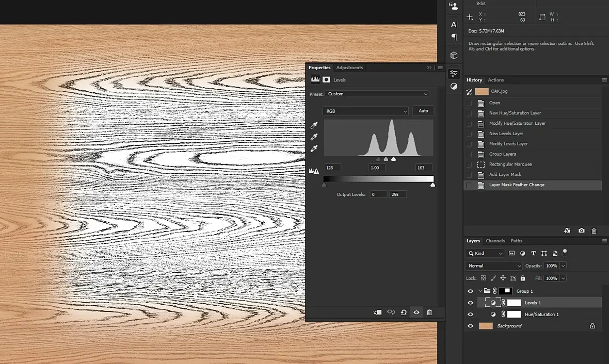
Task: Open the RGB channel dropdown
Action: pos(365,111)
